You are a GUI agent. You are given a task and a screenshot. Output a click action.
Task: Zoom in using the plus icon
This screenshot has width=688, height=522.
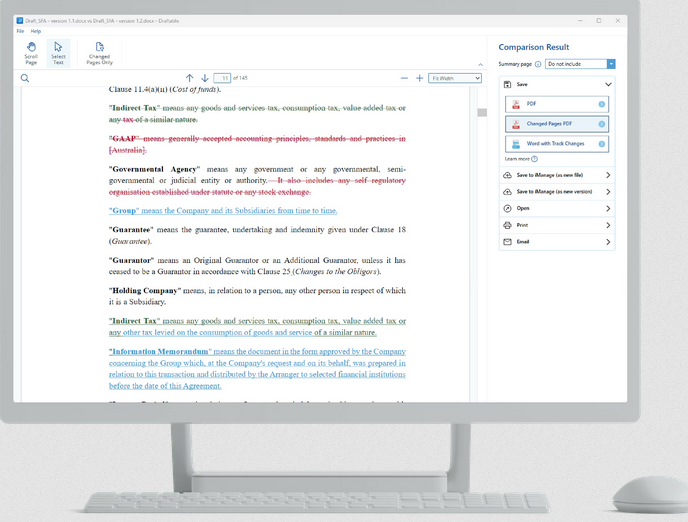[420, 78]
